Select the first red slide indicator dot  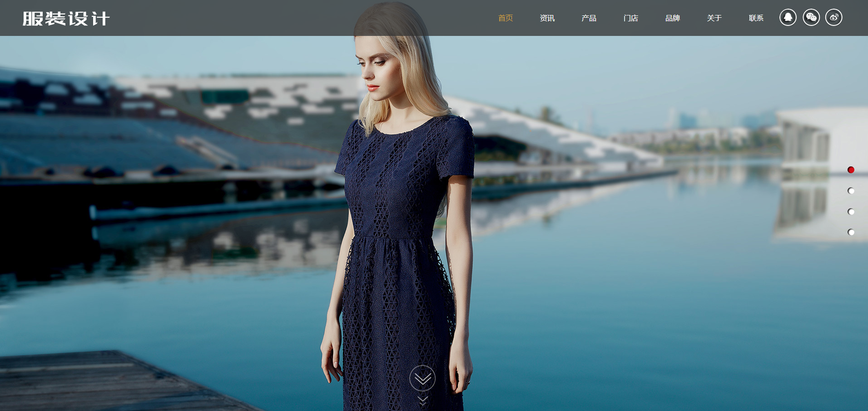(851, 170)
